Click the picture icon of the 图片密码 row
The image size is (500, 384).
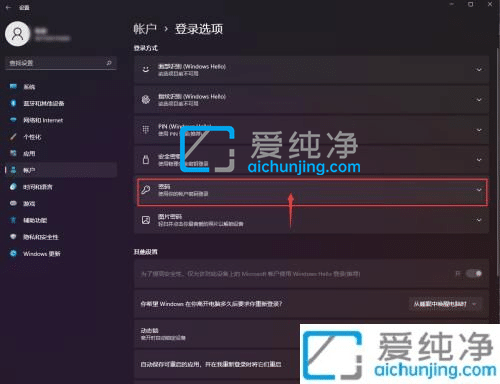(146, 220)
